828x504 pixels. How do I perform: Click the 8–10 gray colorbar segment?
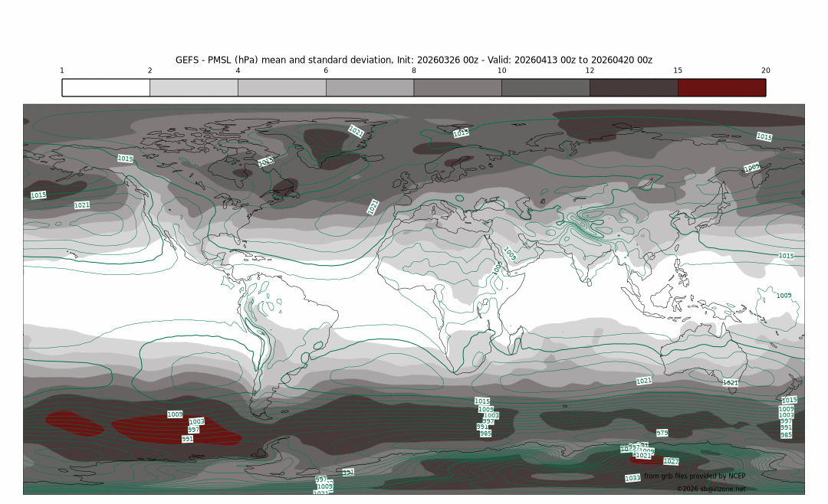coord(458,87)
